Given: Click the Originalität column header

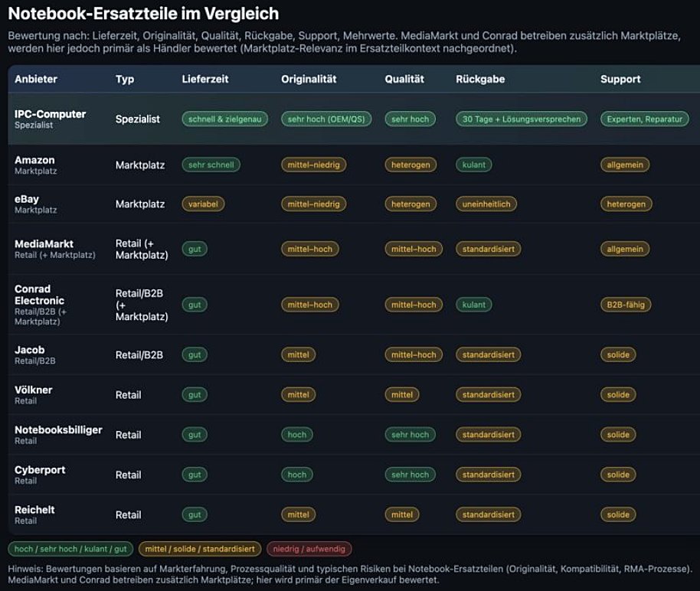Looking at the screenshot, I should (x=309, y=79).
